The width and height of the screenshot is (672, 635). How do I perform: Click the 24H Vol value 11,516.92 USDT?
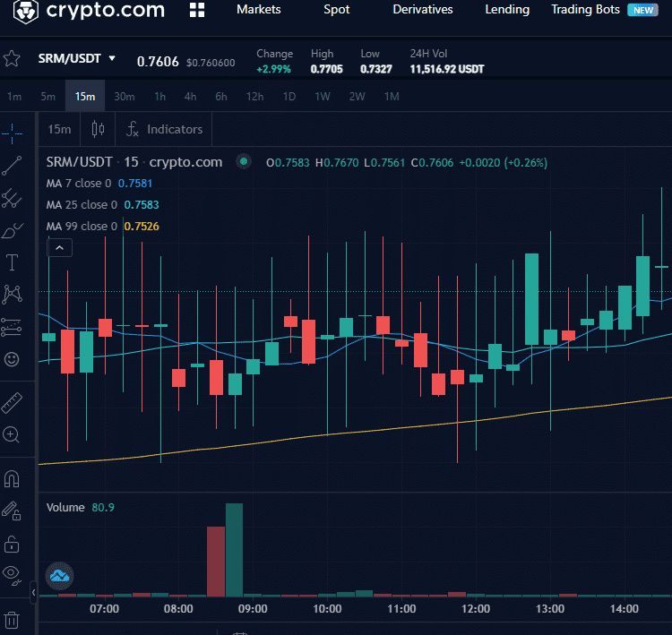point(447,69)
